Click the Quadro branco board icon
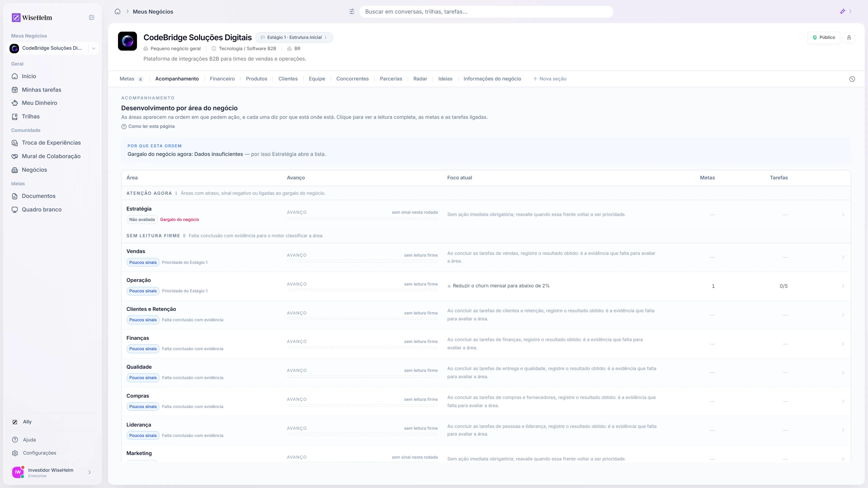 pos(14,210)
